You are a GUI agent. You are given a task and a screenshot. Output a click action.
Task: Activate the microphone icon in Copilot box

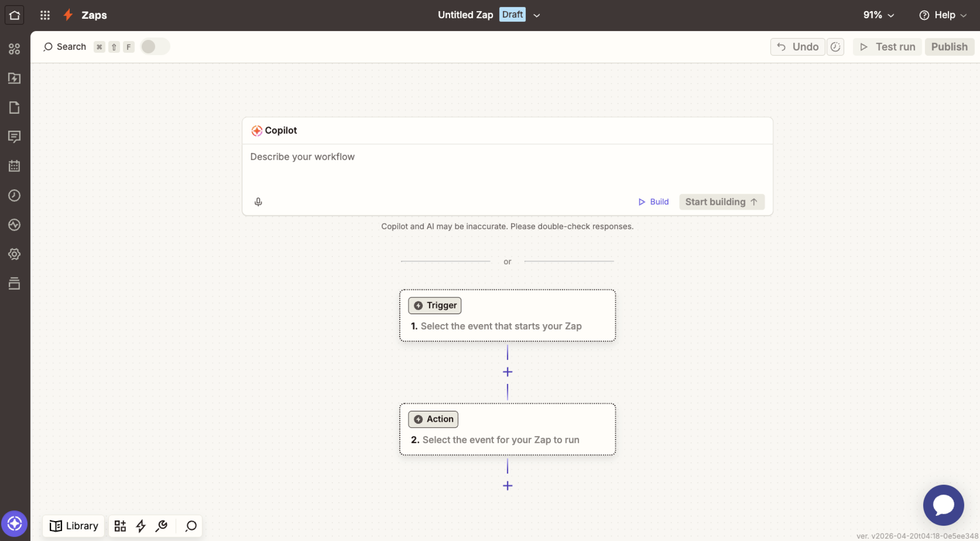click(x=258, y=202)
